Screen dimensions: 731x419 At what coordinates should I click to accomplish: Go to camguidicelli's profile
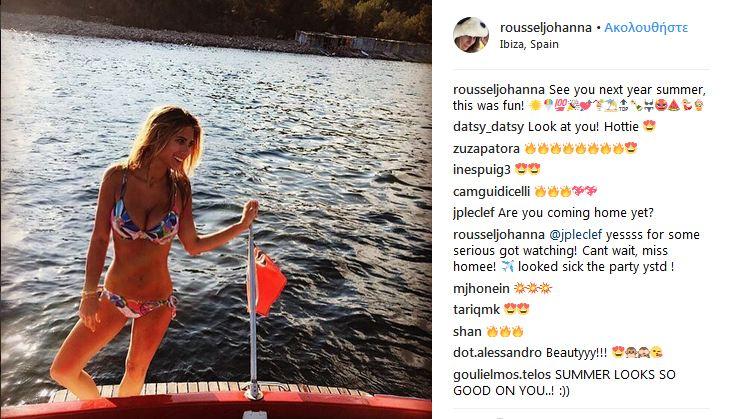pos(491,192)
